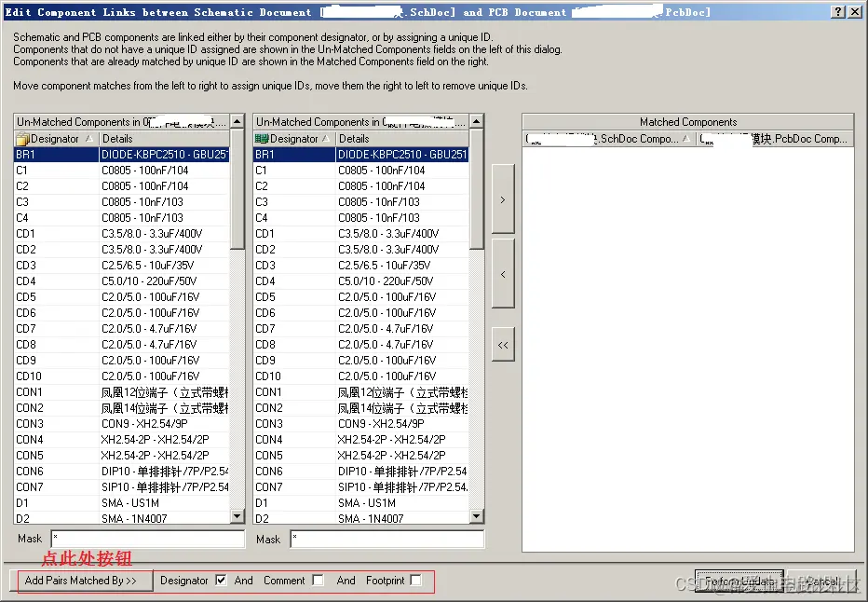The image size is (868, 602).
Task: Select CD5 in PCB list
Action: tap(361, 297)
